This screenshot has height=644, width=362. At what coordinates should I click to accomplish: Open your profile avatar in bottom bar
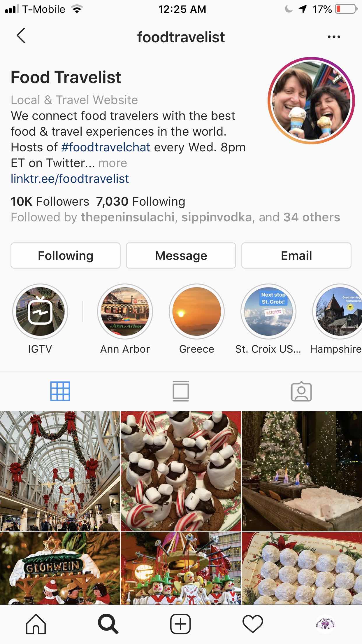tap(325, 624)
